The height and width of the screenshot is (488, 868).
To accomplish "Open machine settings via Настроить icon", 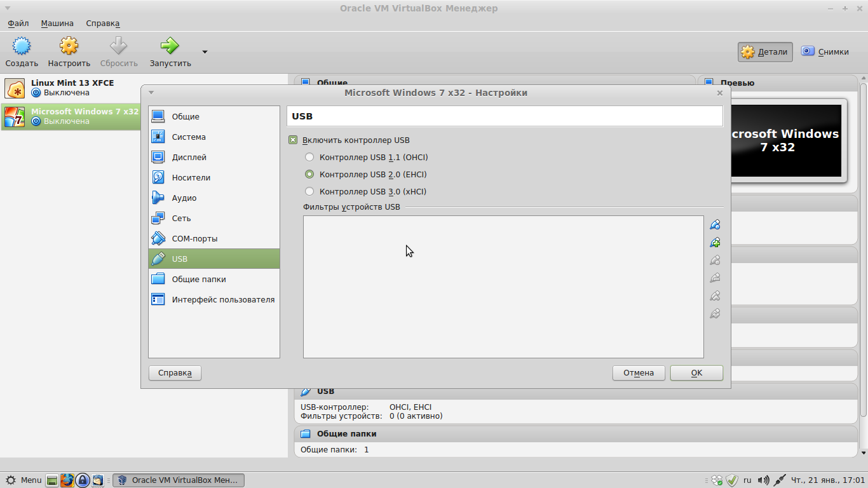I will coord(69,46).
